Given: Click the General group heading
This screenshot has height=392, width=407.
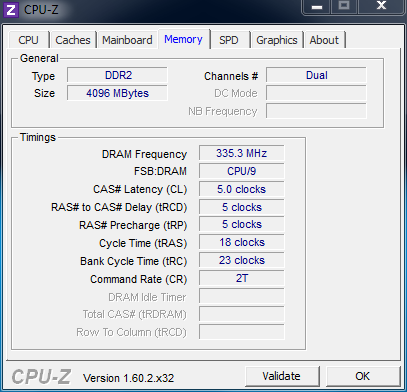Looking at the screenshot, I should (x=39, y=58).
